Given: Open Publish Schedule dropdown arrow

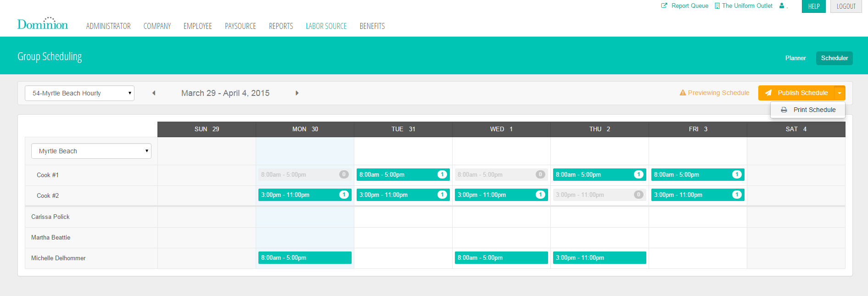Looking at the screenshot, I should pyautogui.click(x=840, y=93).
